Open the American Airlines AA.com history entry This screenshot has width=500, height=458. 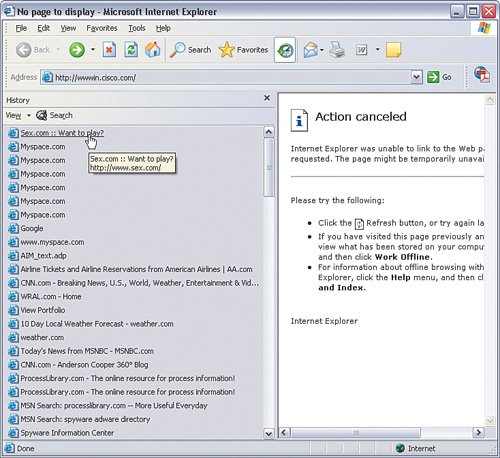[x=136, y=269]
